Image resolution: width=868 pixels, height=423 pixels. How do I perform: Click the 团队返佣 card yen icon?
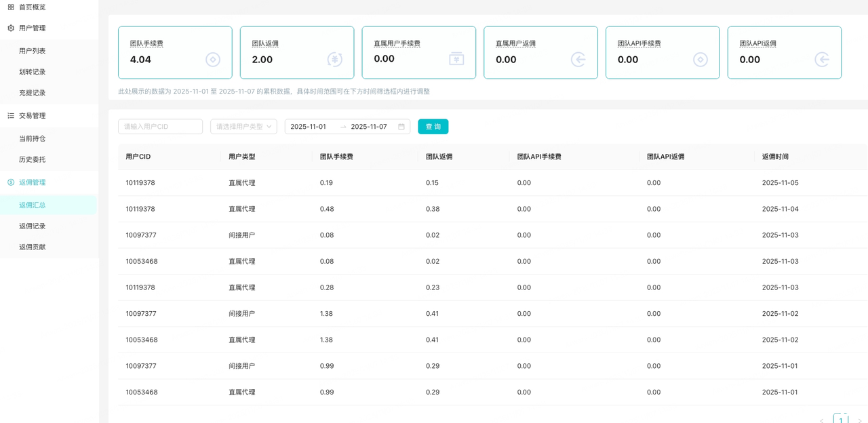(x=334, y=60)
